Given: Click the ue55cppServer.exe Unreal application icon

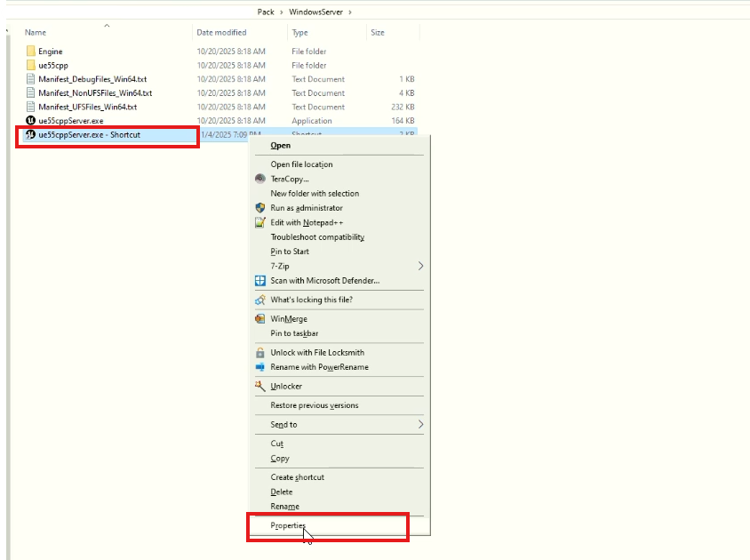Looking at the screenshot, I should point(31,121).
